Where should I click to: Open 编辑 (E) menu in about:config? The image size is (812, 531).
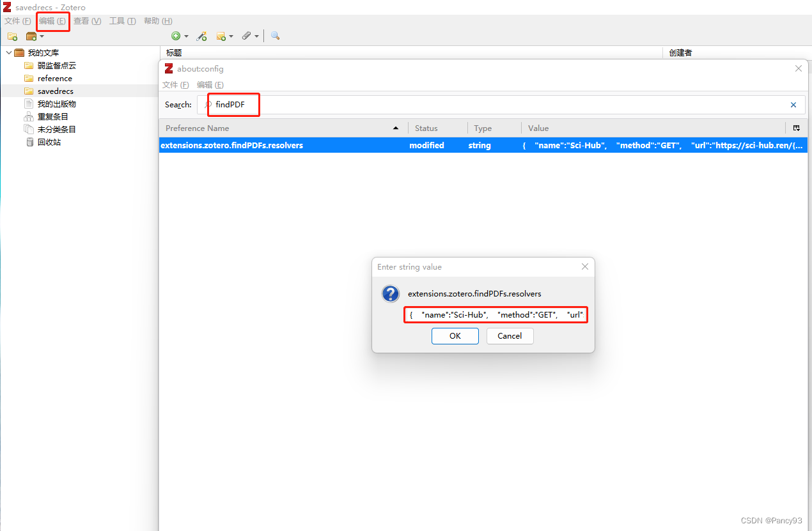[x=210, y=85]
